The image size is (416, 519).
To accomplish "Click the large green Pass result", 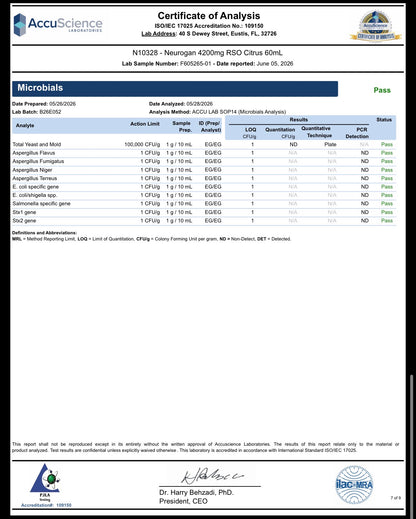I will 382,90.
